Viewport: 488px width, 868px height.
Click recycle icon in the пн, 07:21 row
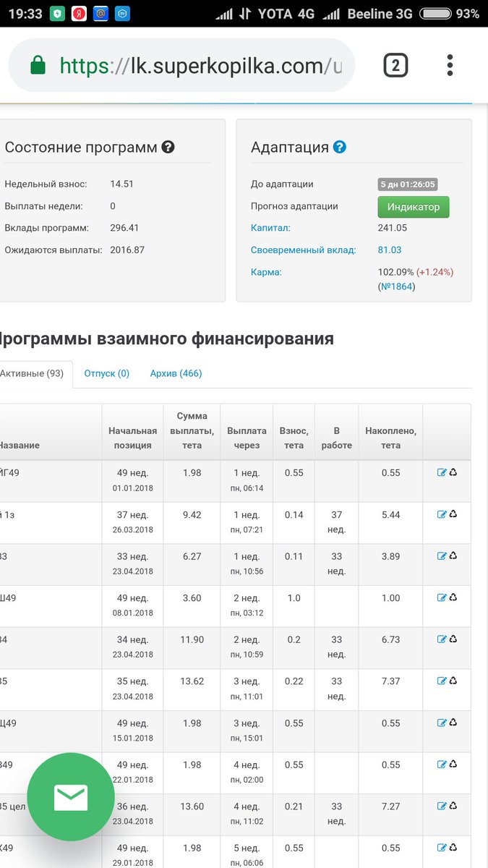(x=453, y=515)
